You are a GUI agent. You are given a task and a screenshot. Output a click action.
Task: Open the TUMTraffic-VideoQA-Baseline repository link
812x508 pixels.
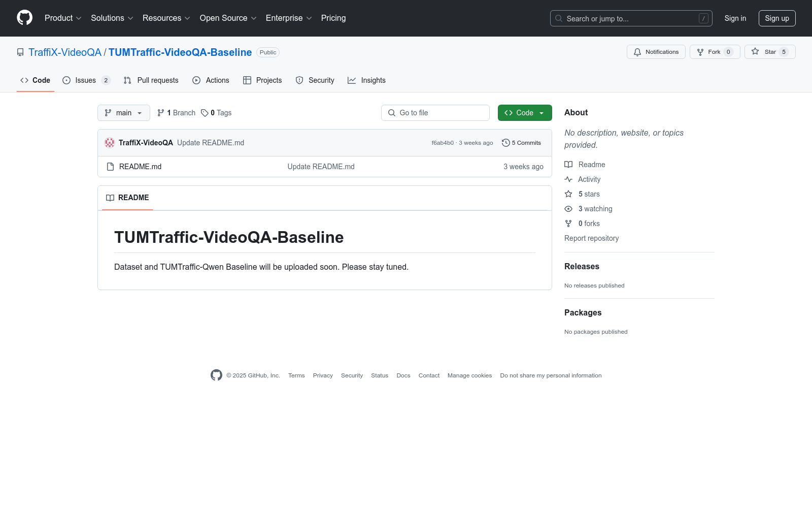180,52
